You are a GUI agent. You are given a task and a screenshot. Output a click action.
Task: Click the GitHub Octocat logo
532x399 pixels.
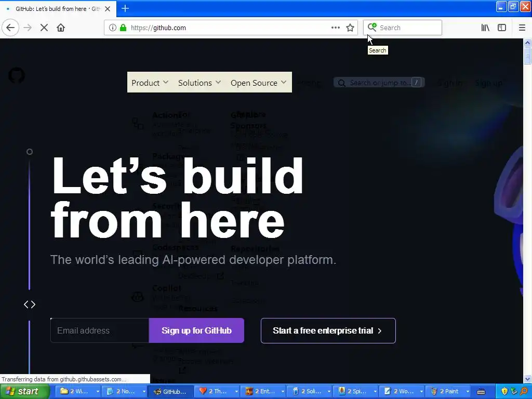[x=16, y=75]
